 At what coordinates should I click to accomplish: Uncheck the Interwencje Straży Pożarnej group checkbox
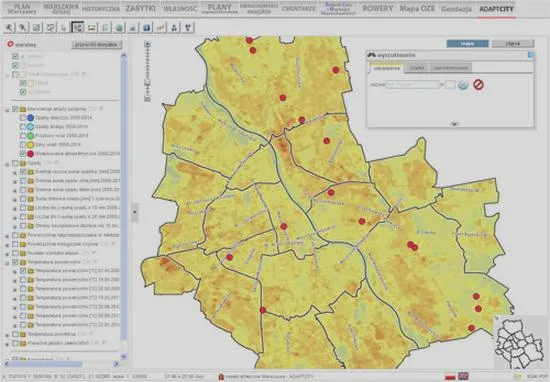point(15,109)
